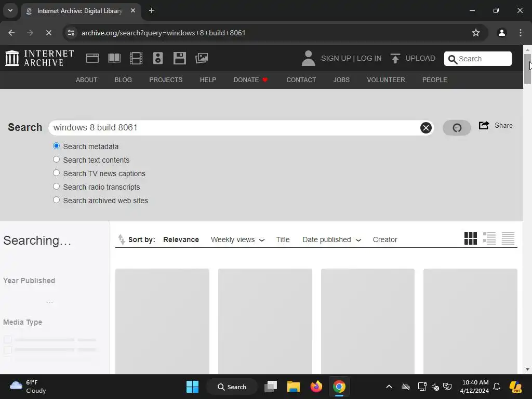Open Windows Start menu
The width and height of the screenshot is (532, 399).
[x=192, y=387]
